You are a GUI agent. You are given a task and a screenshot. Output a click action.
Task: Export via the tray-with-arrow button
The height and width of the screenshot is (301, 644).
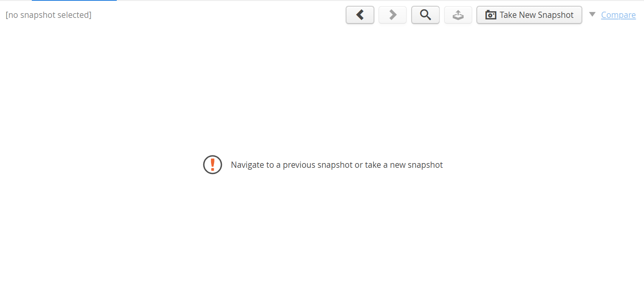458,15
